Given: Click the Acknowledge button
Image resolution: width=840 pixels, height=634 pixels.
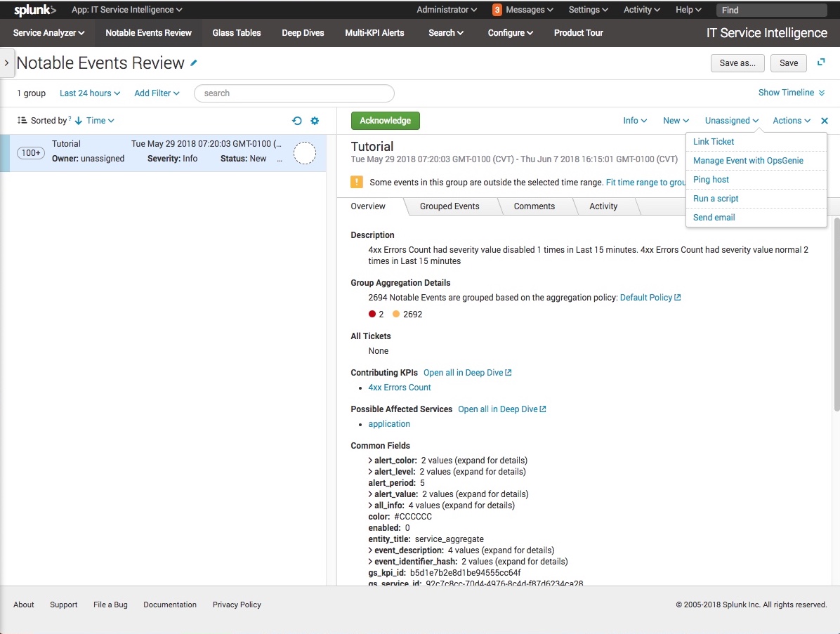Looking at the screenshot, I should 385,121.
